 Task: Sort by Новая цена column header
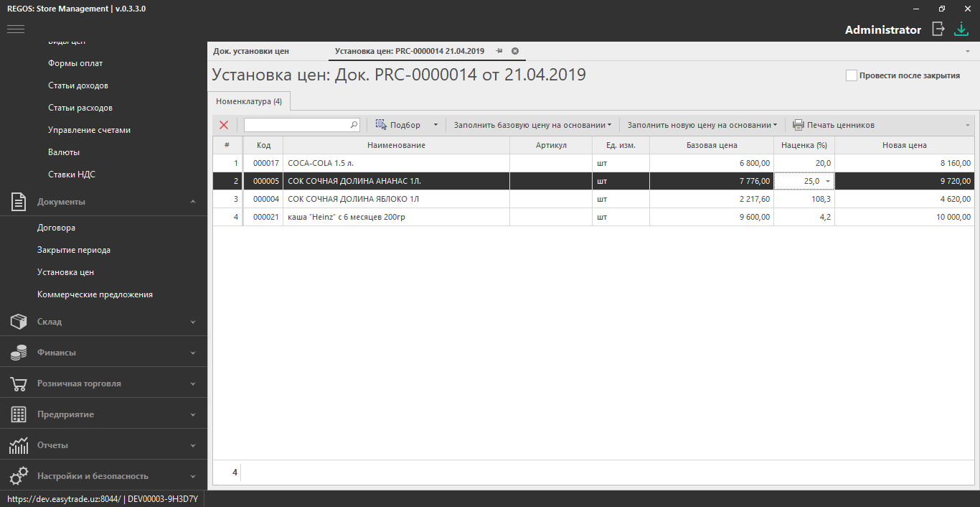[904, 145]
